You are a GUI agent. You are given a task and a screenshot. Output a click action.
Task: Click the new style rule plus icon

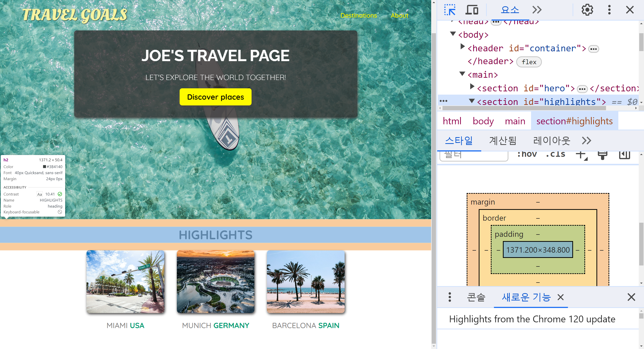pyautogui.click(x=581, y=154)
